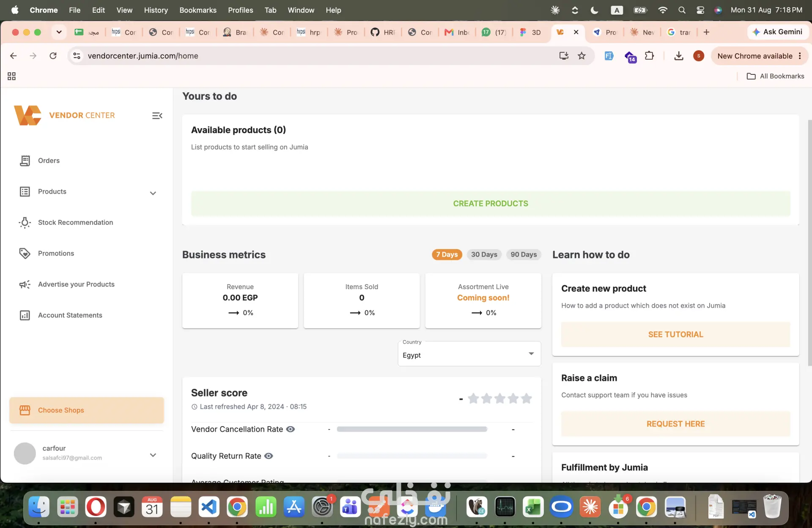Screen dimensions: 812x528
Task: Click the Advertise your Products megaphone icon
Action: point(25,285)
